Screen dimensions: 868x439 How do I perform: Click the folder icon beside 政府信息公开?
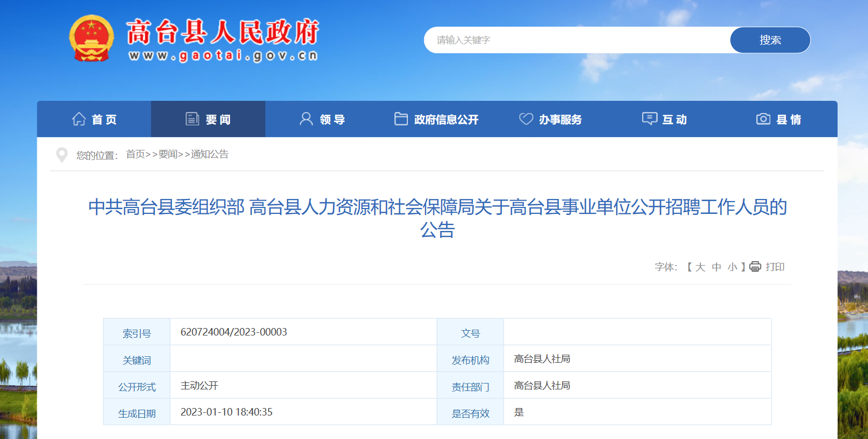pyautogui.click(x=401, y=118)
